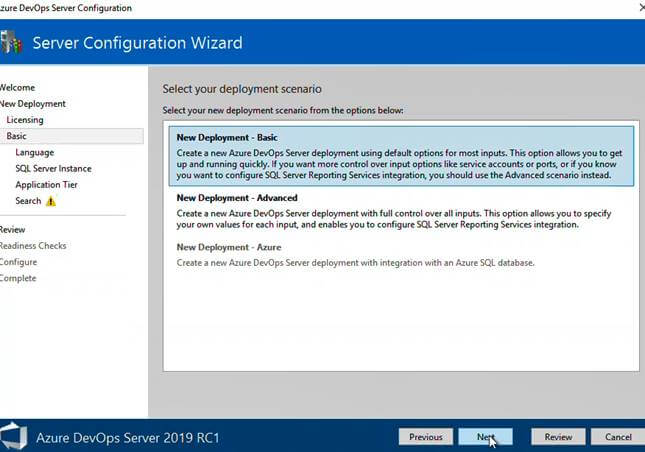Open the Licensing step
The width and height of the screenshot is (645, 452).
[25, 120]
